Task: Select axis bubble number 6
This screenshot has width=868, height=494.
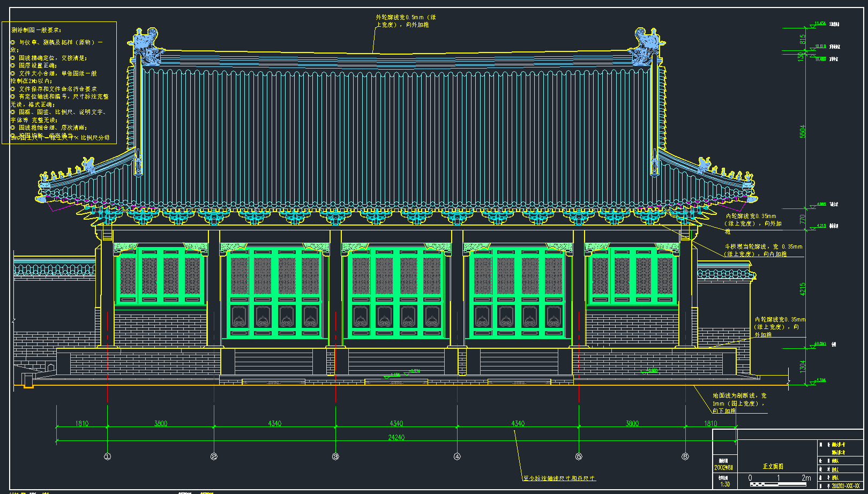Action: [685, 456]
